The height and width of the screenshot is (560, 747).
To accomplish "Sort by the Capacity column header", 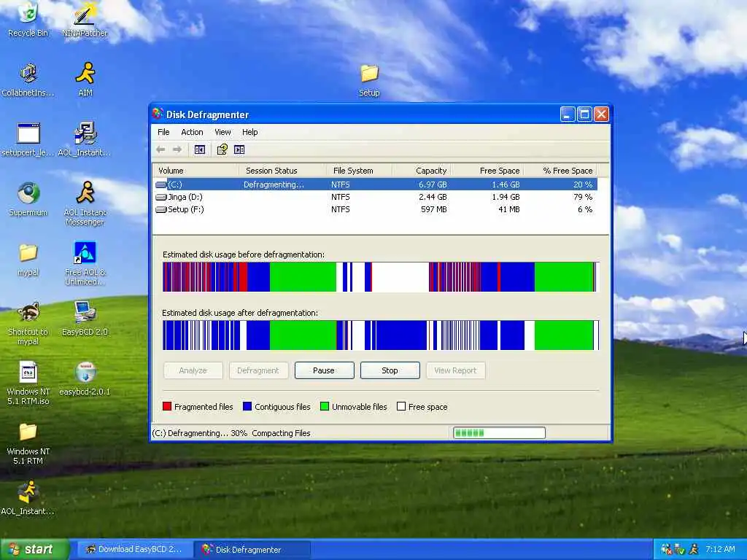I will (x=421, y=171).
